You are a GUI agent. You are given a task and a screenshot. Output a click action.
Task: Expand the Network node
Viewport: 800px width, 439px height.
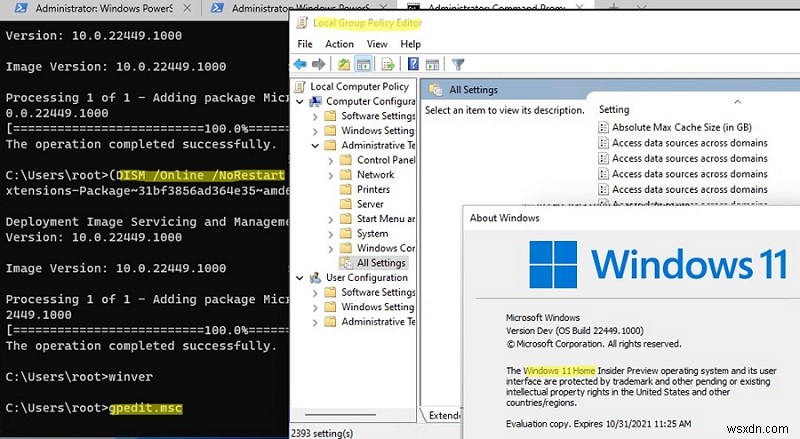(331, 175)
